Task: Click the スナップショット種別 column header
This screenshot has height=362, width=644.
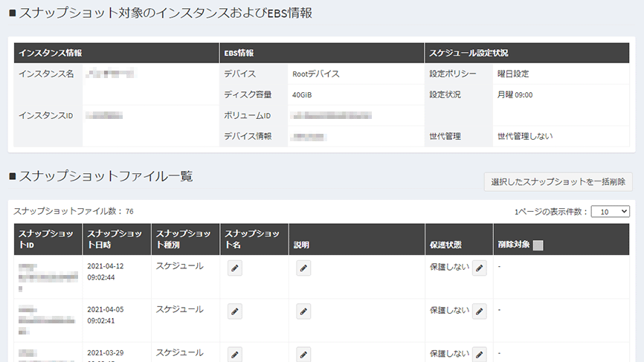Action: 184,239
